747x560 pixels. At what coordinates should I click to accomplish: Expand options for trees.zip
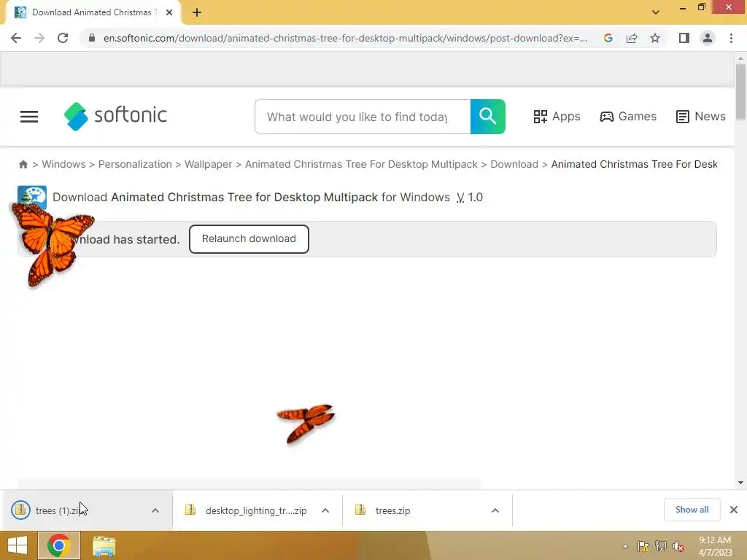(x=495, y=510)
